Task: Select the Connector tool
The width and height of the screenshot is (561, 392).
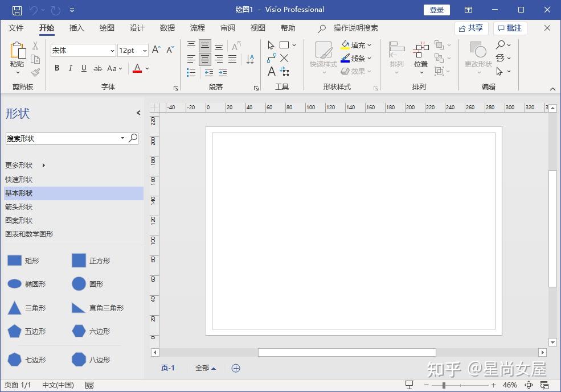Action: point(272,58)
